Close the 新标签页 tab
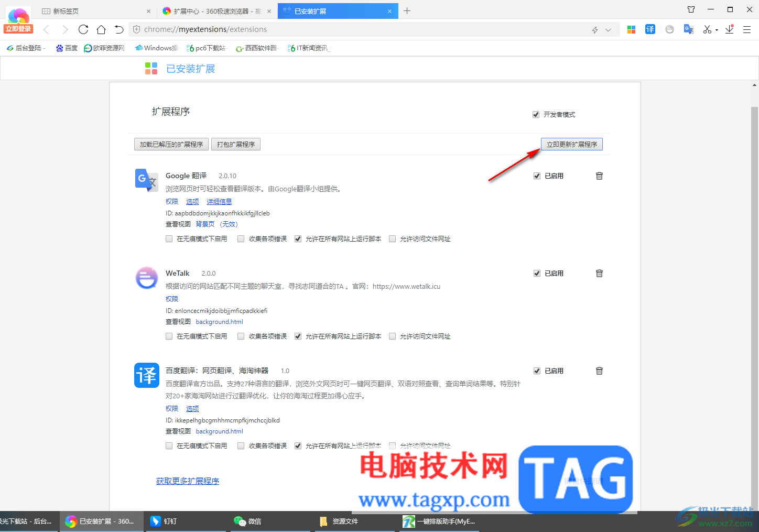This screenshot has height=532, width=759. click(148, 11)
